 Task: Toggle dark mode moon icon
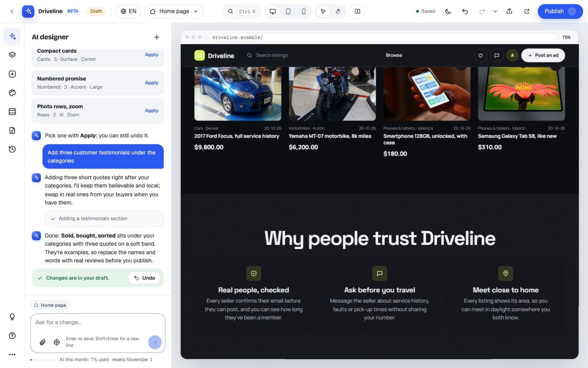coord(448,11)
